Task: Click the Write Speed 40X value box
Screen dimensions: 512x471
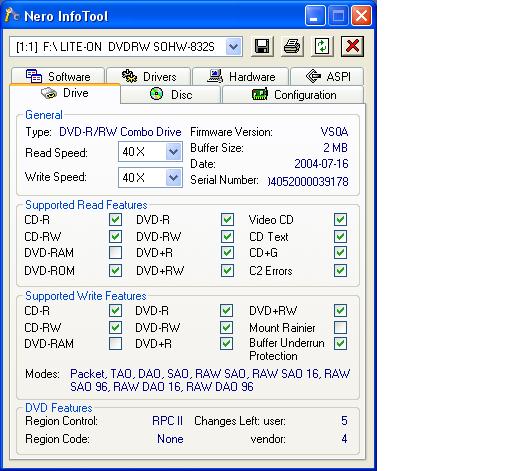Action: point(150,177)
